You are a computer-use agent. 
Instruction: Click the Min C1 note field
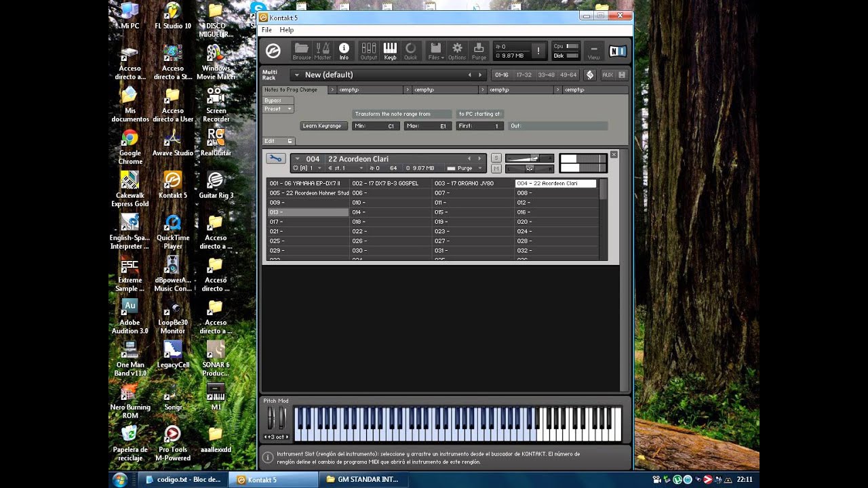pyautogui.click(x=376, y=126)
